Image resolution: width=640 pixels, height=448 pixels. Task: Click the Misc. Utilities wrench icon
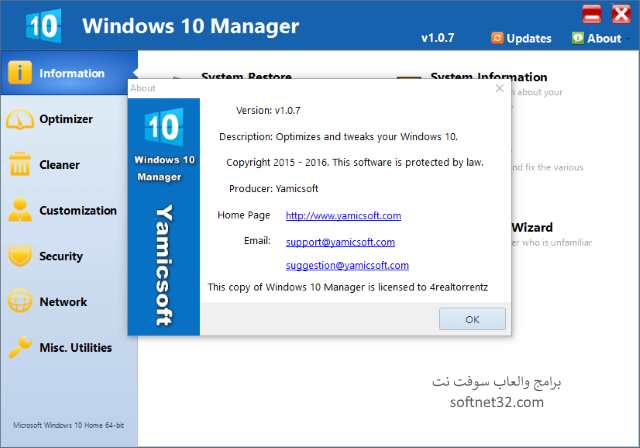(x=20, y=347)
